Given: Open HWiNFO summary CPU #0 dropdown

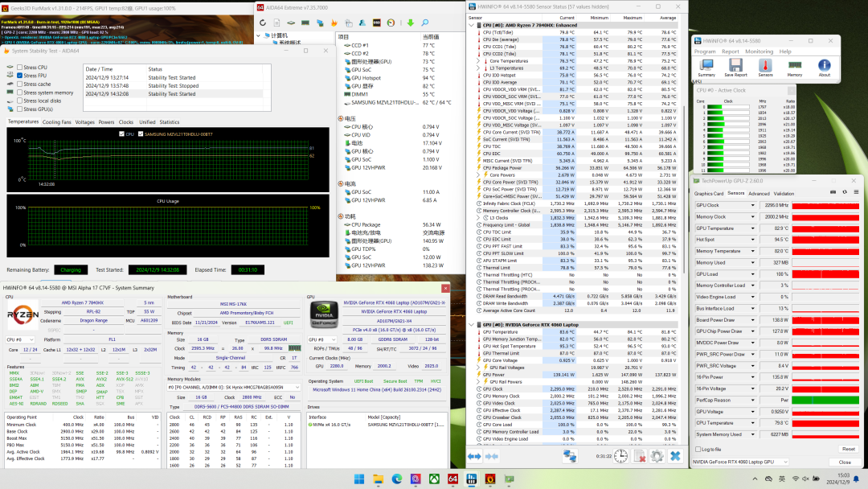Looking at the screenshot, I should (20, 339).
